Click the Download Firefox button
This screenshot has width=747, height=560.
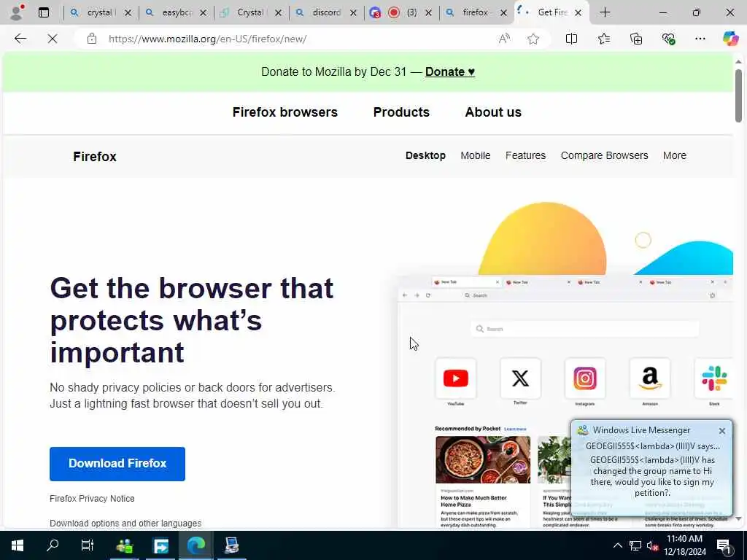(x=117, y=464)
